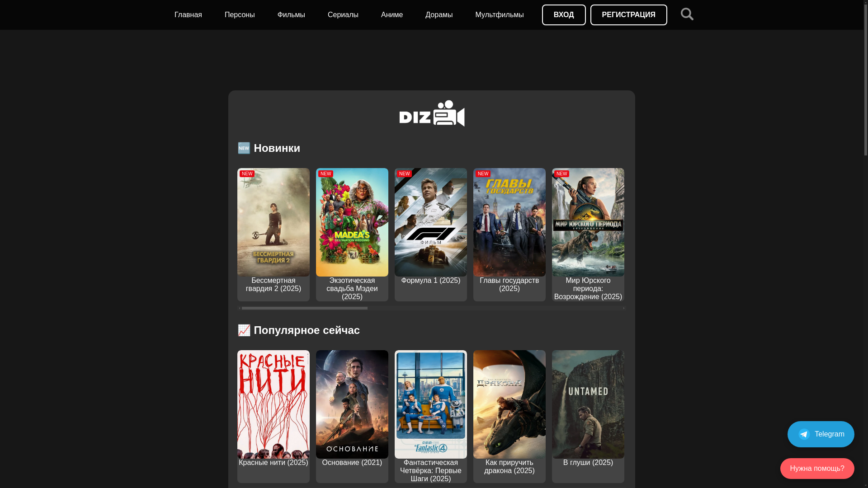Open the Untamed poster
This screenshot has height=488, width=868.
tap(588, 404)
